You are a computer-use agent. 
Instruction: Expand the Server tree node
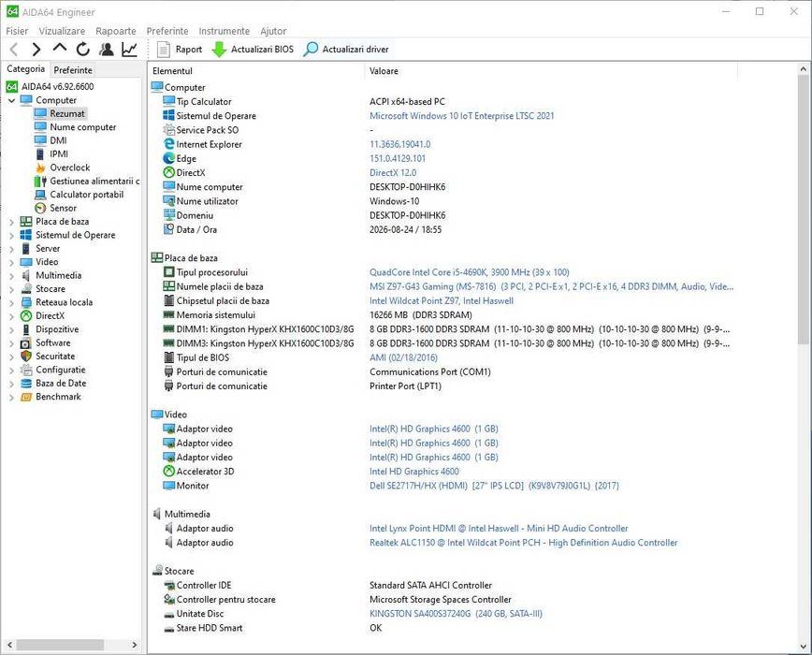point(11,249)
